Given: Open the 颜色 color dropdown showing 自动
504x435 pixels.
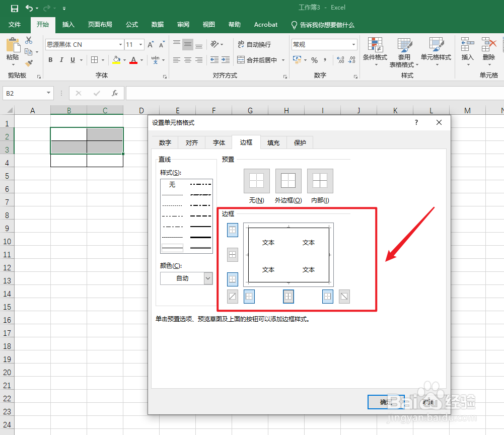Looking at the screenshot, I should [x=186, y=278].
